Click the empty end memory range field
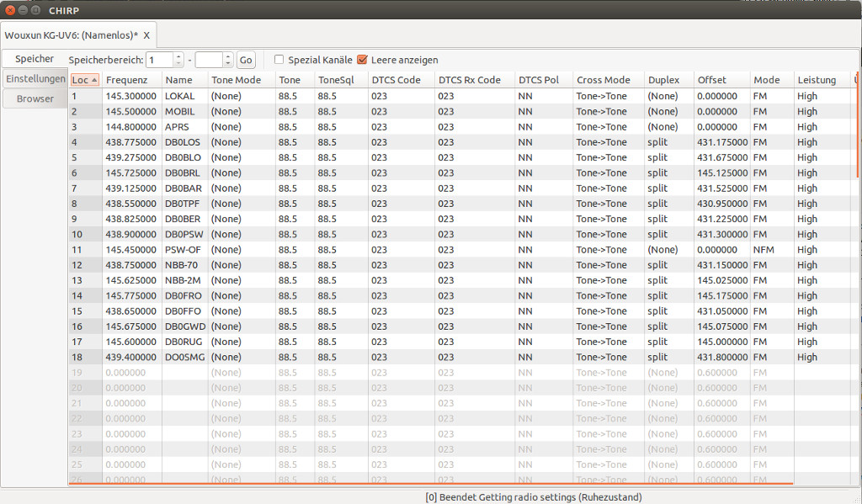This screenshot has width=862, height=504. pos(209,60)
